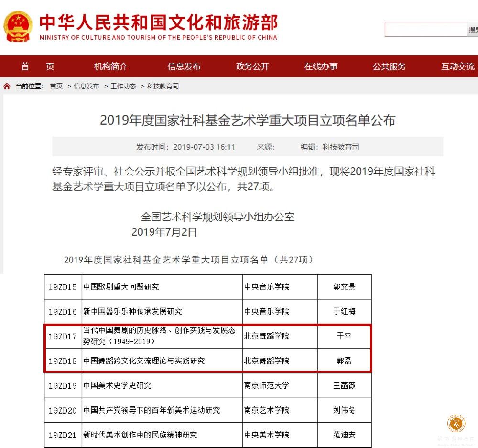This screenshot has width=478, height=448.
Task: Click the name 于平
Action: pyautogui.click(x=344, y=336)
